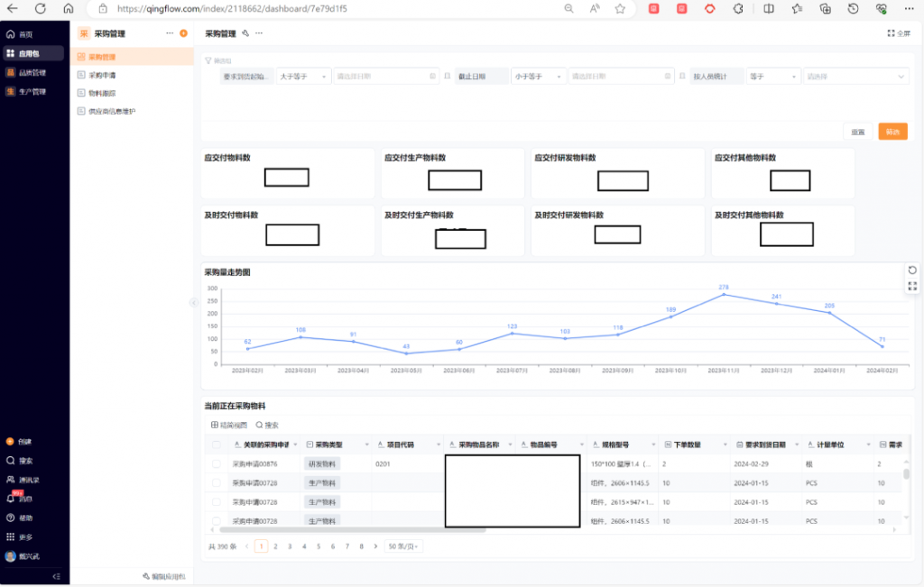924x587 pixels.
Task: Reload the page with the refresh icon
Action: [x=40, y=8]
